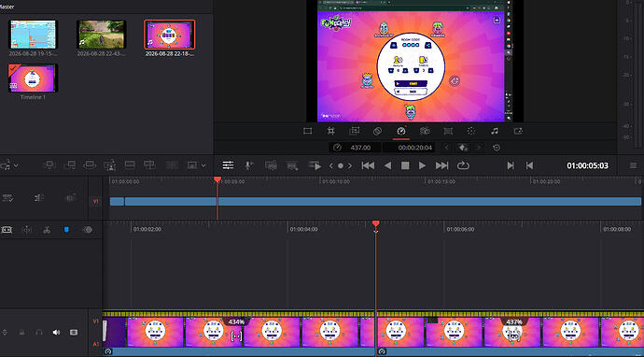644x357 pixels.
Task: Click the timeline options checklist icon
Action: (7, 198)
